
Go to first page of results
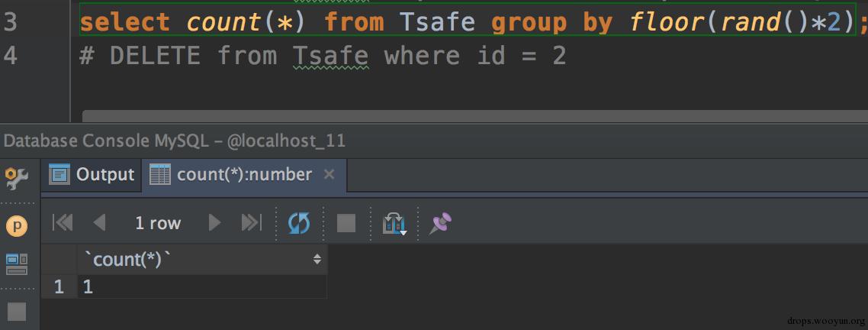(x=63, y=223)
